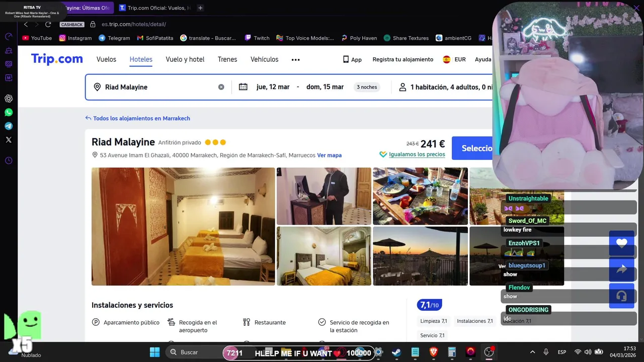
Task: Open the Vuelos menu item
Action: [106, 59]
